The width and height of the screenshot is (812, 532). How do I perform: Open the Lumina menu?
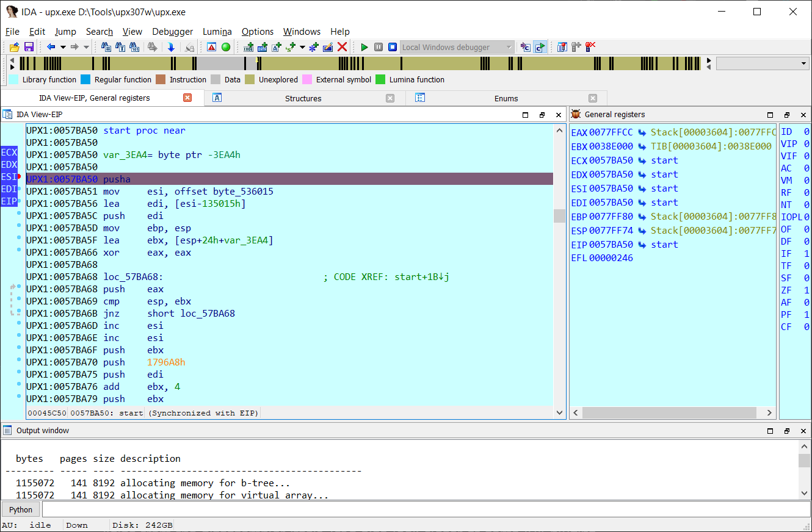click(217, 32)
